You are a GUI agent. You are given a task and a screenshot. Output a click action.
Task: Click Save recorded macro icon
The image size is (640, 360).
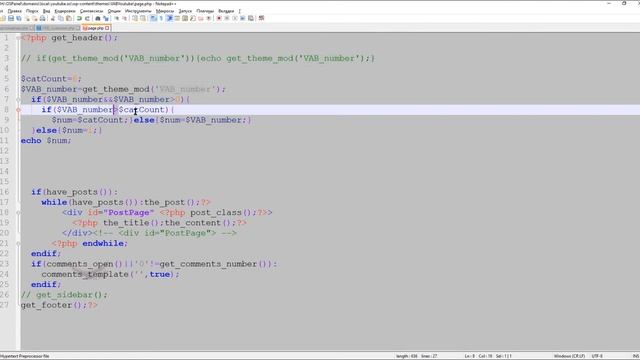[x=251, y=18]
